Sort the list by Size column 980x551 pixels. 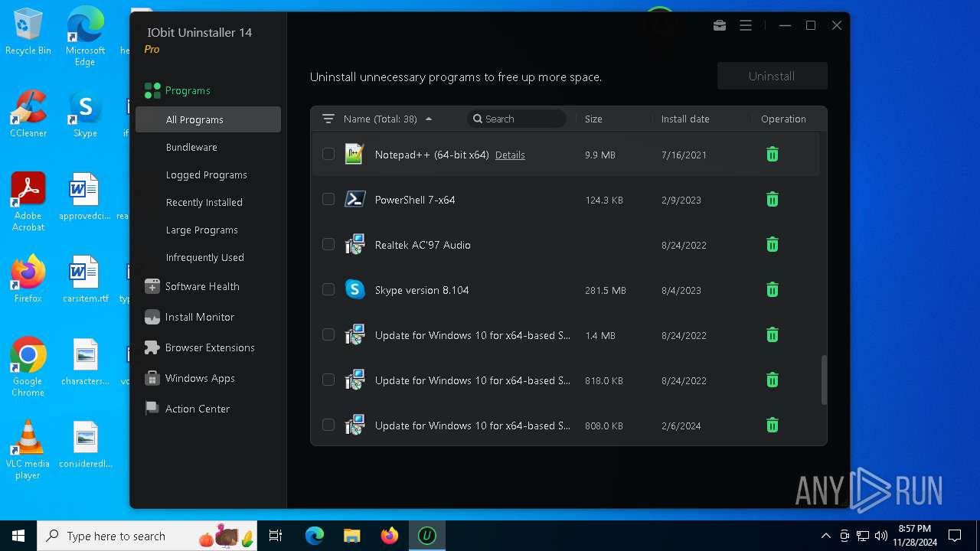[x=593, y=119]
